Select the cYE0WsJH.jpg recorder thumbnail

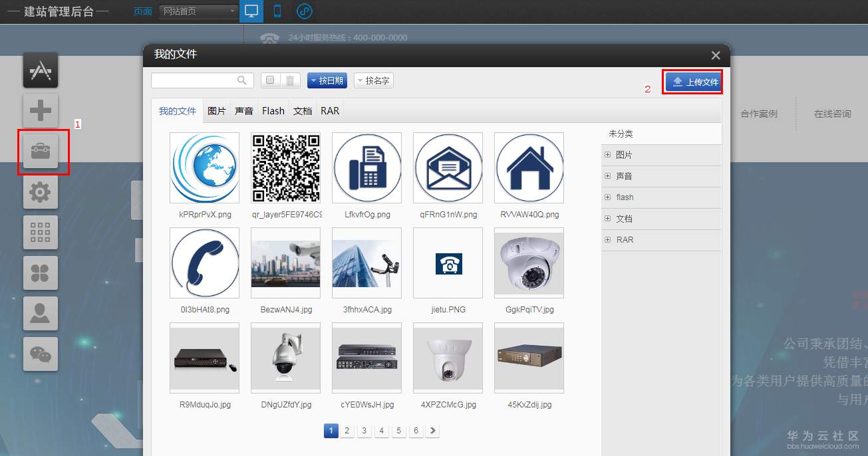click(x=366, y=358)
